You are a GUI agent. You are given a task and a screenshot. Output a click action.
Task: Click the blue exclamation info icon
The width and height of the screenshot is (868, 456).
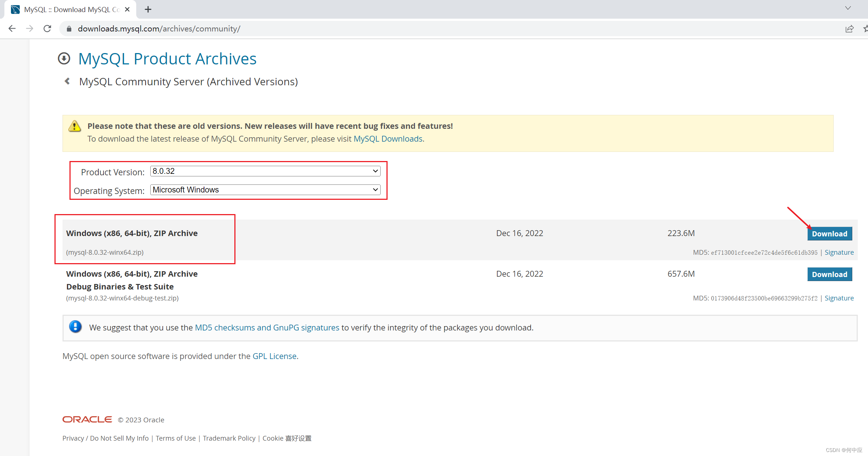pos(75,326)
